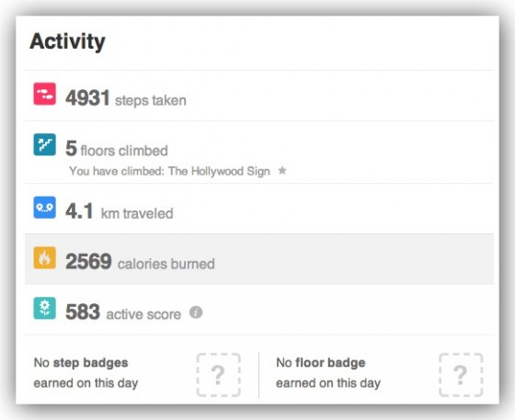Select the blue distance pins icon
Viewport: 515px width, 420px height.
(45, 208)
